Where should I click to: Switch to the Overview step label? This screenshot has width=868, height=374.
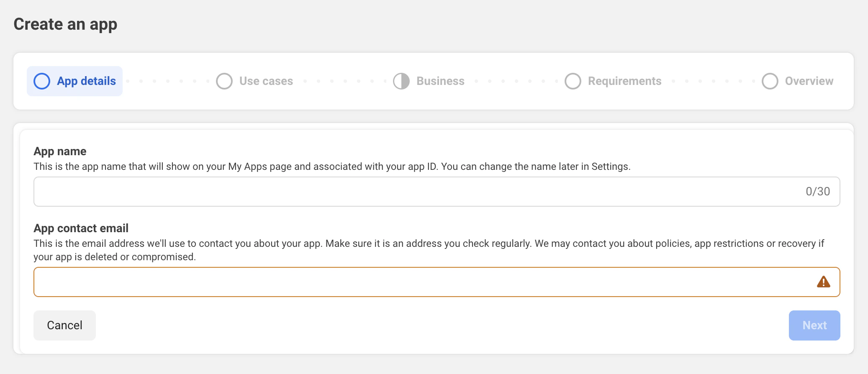click(809, 81)
